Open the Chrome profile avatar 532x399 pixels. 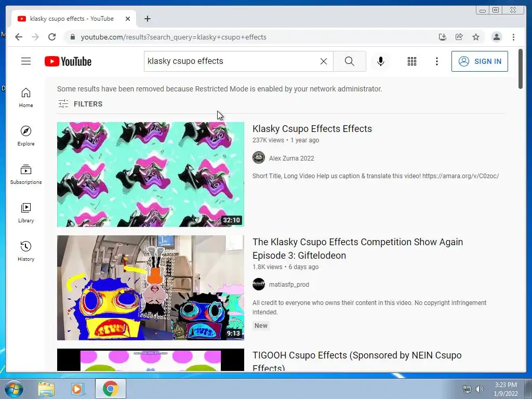(x=496, y=37)
